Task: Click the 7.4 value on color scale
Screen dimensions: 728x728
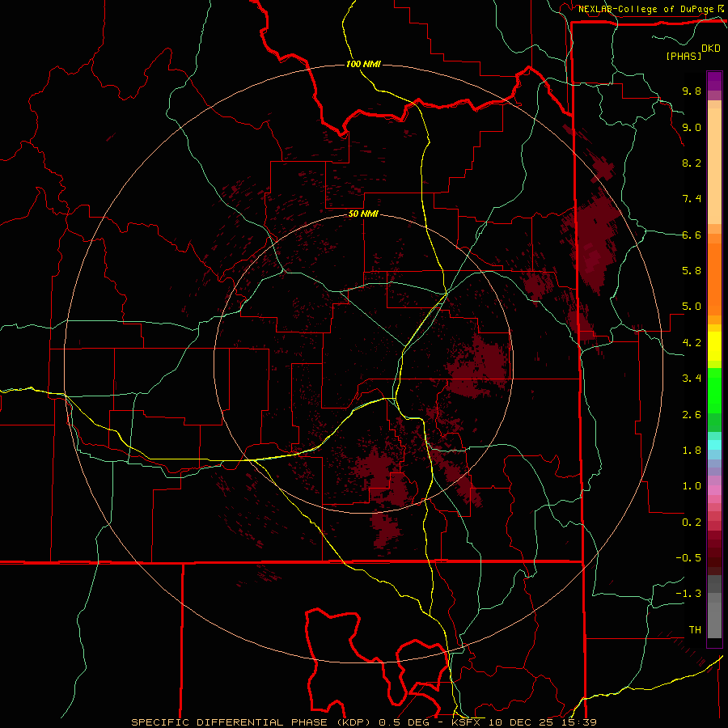Action: pyautogui.click(x=692, y=199)
